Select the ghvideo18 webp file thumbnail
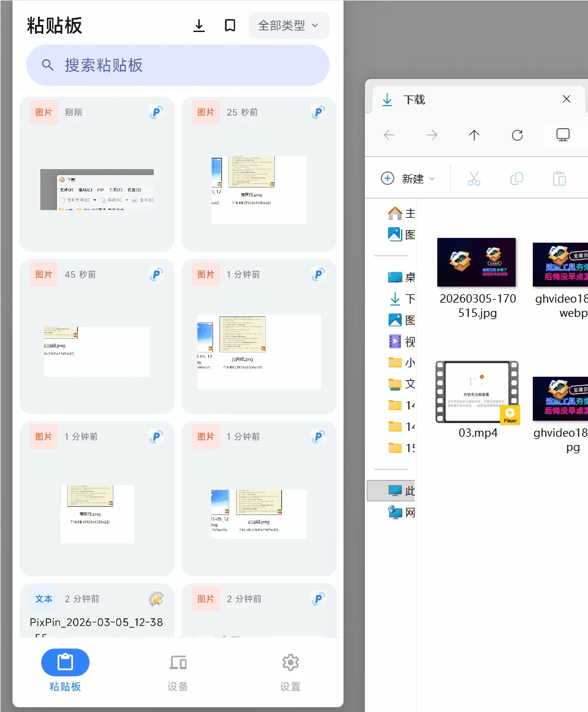The width and height of the screenshot is (588, 712). pyautogui.click(x=560, y=265)
